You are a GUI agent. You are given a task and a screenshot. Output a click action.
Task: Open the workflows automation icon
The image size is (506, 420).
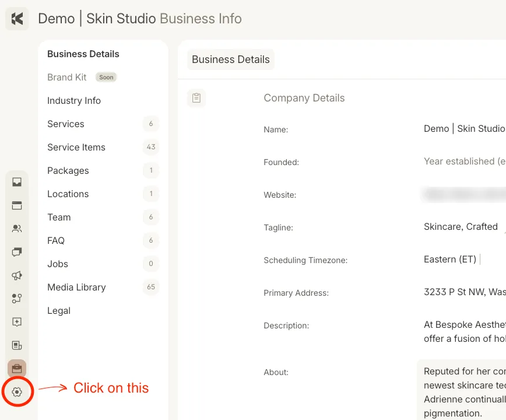click(x=17, y=299)
